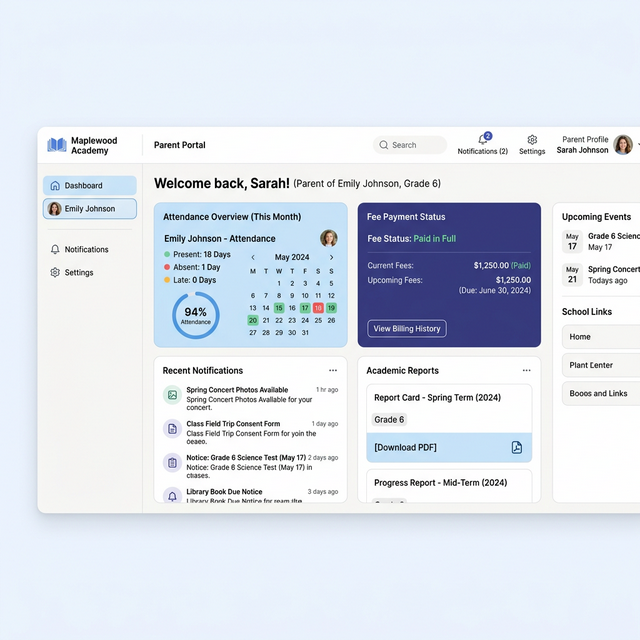Open the Class Field Trip Consent Form notification
The image size is (640, 640).
tap(251, 432)
